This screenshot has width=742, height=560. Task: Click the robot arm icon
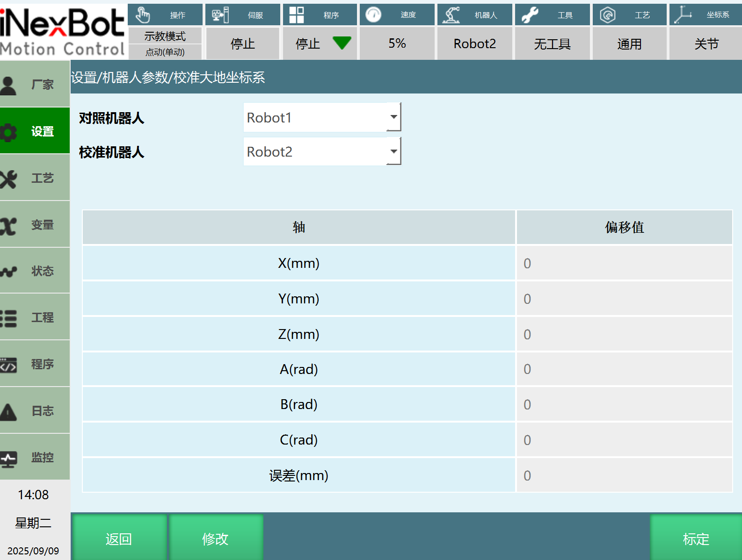[451, 15]
